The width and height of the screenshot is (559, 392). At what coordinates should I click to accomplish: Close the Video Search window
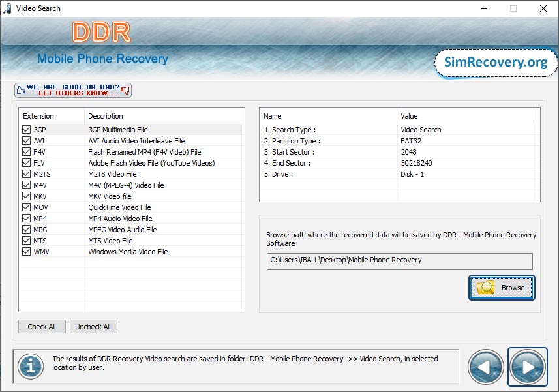pyautogui.click(x=543, y=8)
